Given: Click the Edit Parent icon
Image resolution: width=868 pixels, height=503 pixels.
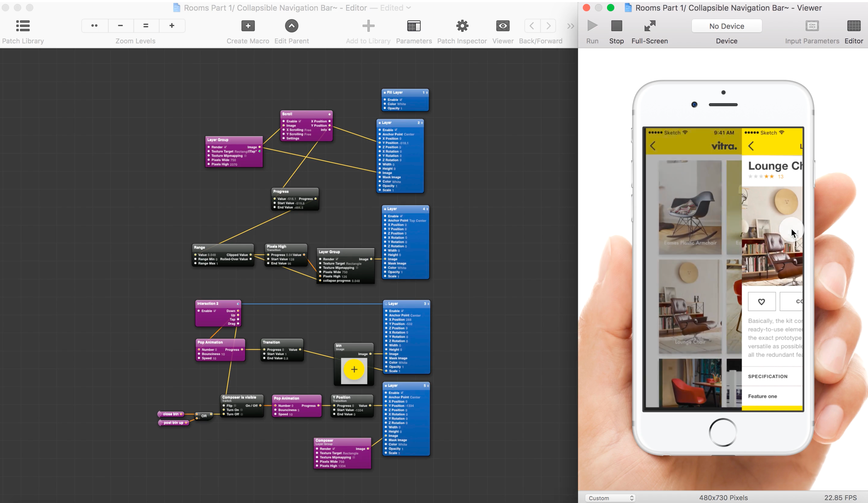Looking at the screenshot, I should click(291, 26).
